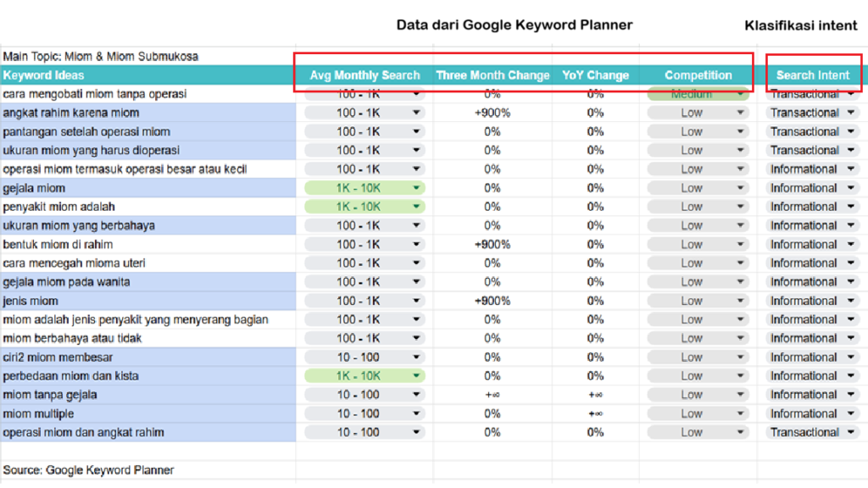Screen dimensions: 868x488
Task: Select the 'angkat rahim karena miom' keyword cell
Action: point(147,113)
